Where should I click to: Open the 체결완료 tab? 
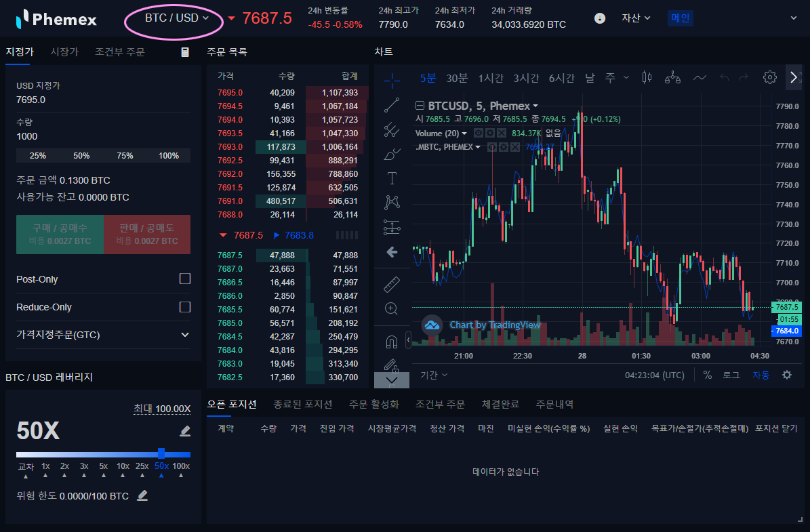pos(500,404)
